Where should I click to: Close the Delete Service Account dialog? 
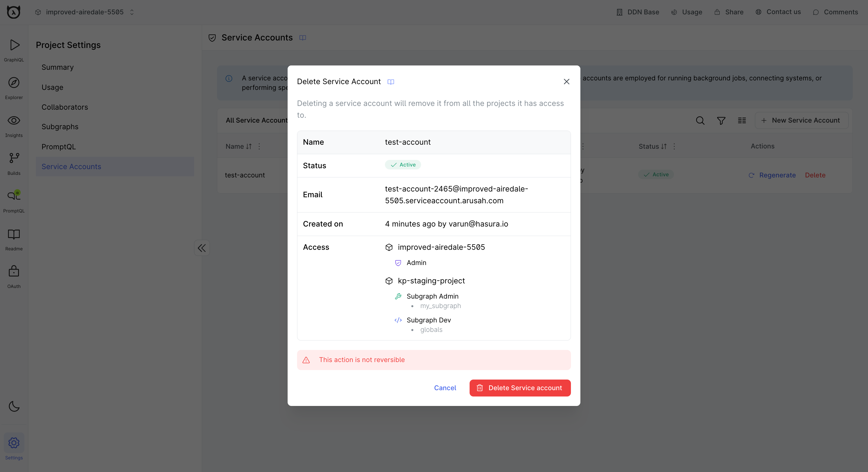tap(566, 82)
